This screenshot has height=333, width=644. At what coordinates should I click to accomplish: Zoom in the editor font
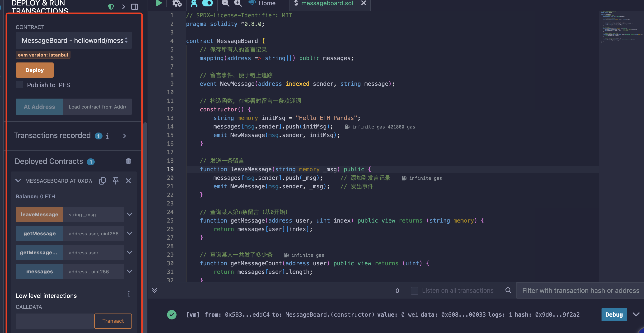point(238,3)
